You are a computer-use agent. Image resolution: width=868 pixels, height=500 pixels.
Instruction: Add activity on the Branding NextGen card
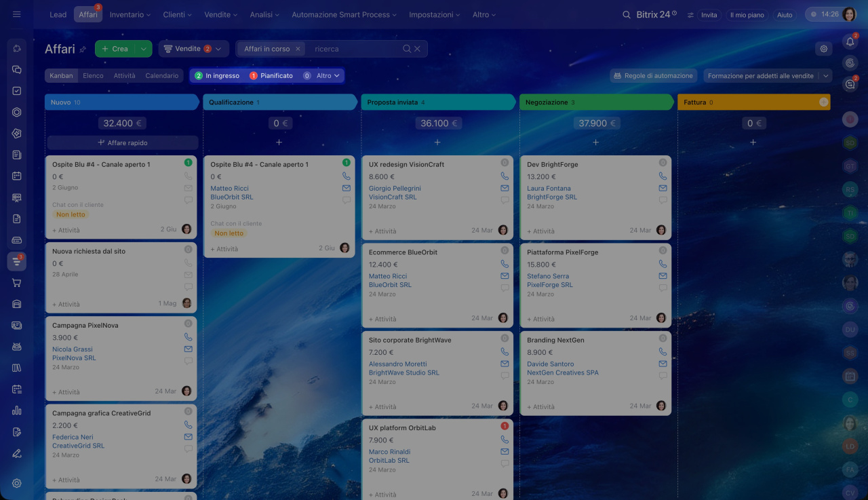[540, 407]
